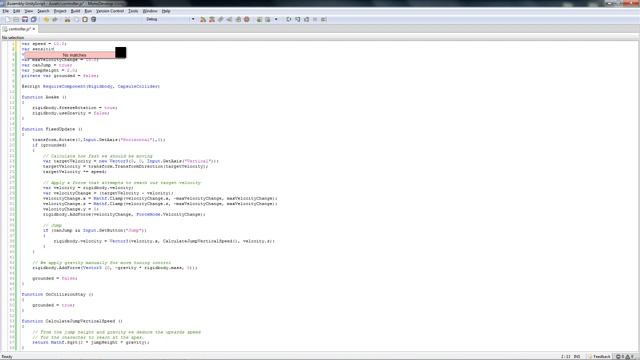Open the Project menu
The image size is (640, 360).
[60, 11]
